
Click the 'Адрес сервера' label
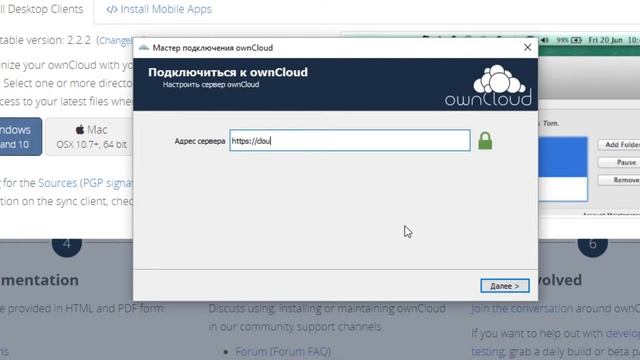[x=200, y=141]
